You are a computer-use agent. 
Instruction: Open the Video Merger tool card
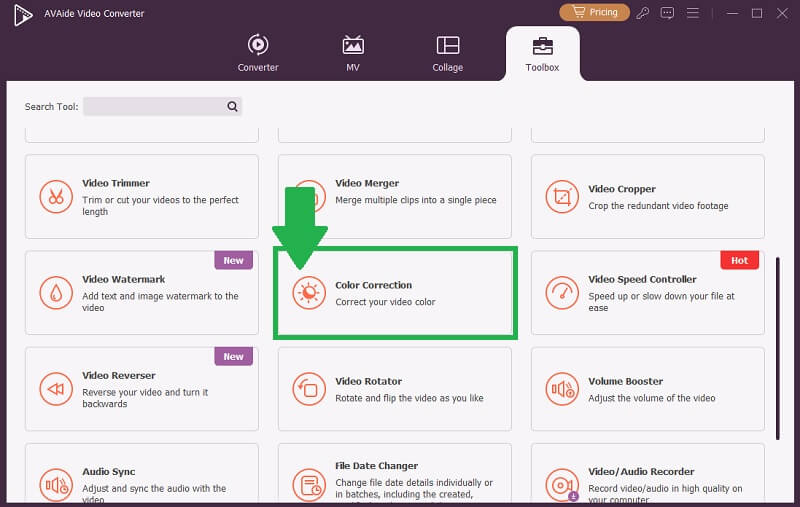(x=394, y=196)
